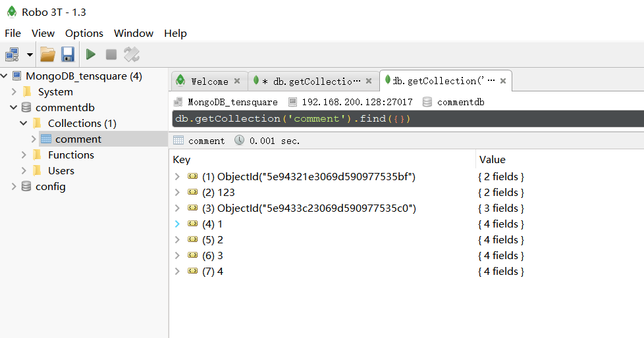Click MongoDB_tensquare connection label in query header
Viewport: 644px width, 338px height.
(x=233, y=102)
